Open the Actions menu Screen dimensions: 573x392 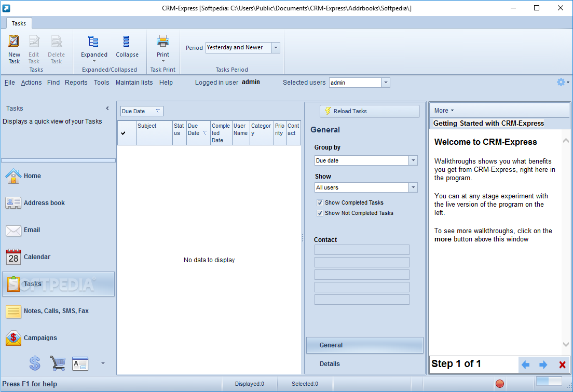32,83
